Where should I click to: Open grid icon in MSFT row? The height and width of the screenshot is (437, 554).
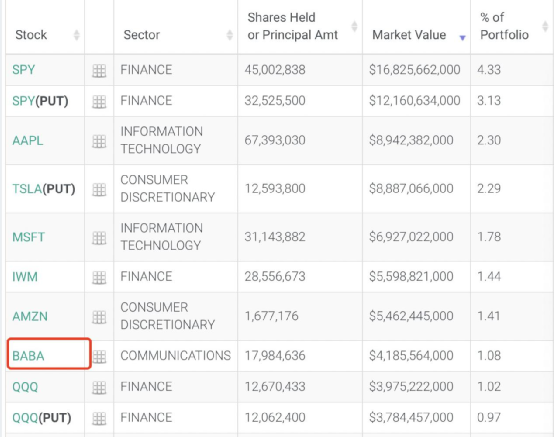pyautogui.click(x=99, y=238)
